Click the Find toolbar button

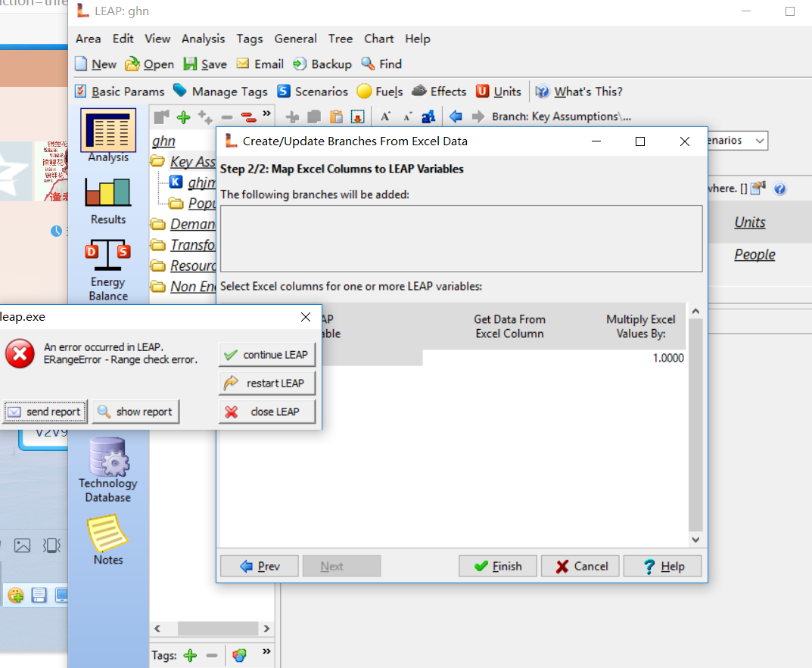coord(381,64)
